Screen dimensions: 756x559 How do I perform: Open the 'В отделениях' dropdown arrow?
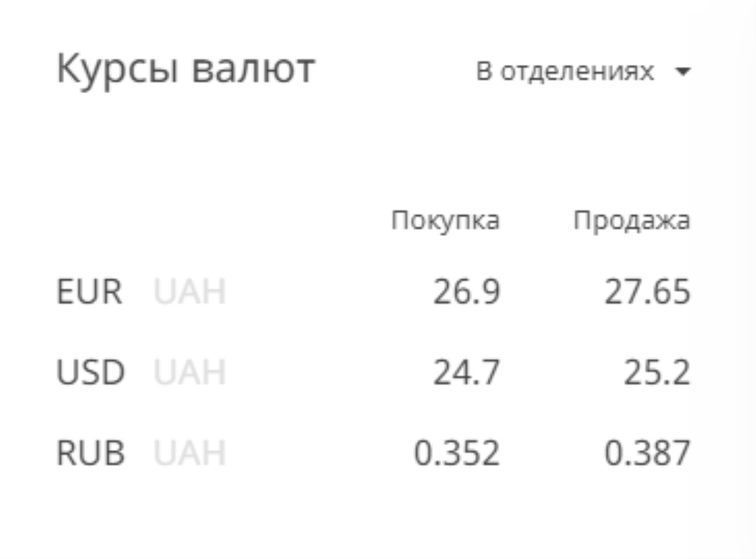point(683,72)
